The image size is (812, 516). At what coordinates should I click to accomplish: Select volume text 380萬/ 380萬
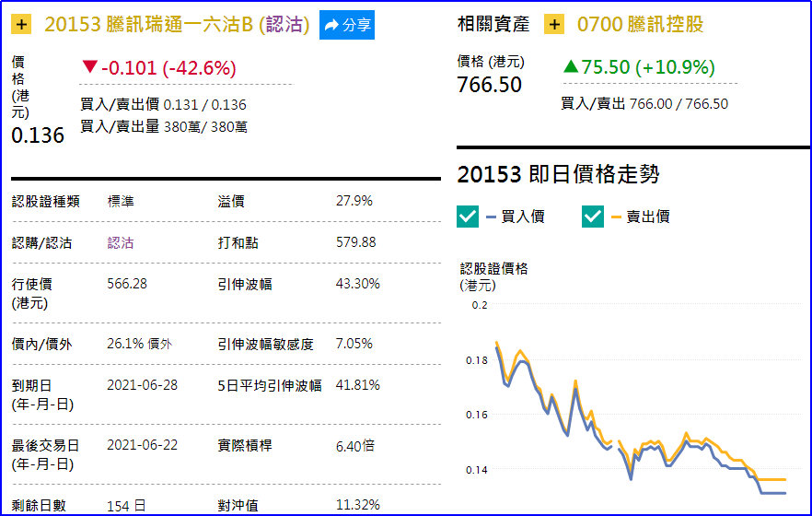tap(205, 127)
